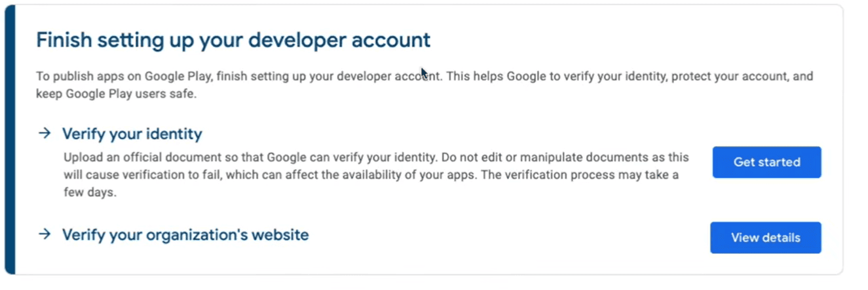Viewport: 868px width, 290px height.
Task: Click the arrow icon beside Verify your identity
Action: 45,134
